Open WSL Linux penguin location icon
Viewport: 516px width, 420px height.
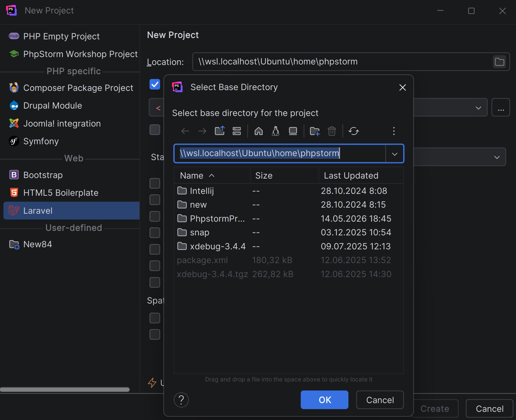pos(276,131)
